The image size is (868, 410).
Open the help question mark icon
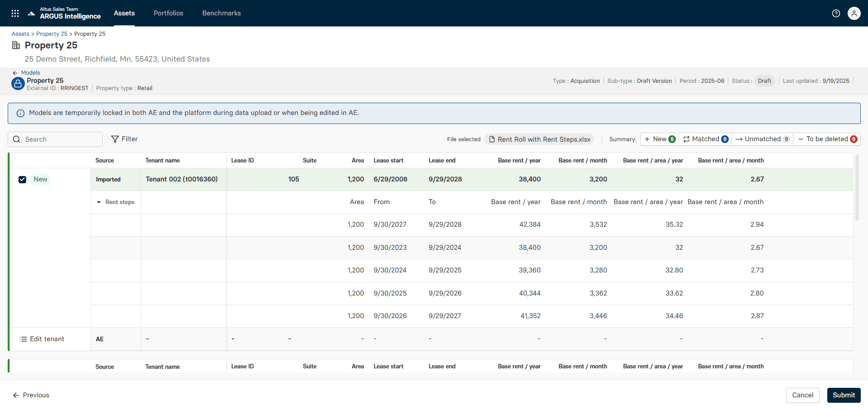point(836,13)
